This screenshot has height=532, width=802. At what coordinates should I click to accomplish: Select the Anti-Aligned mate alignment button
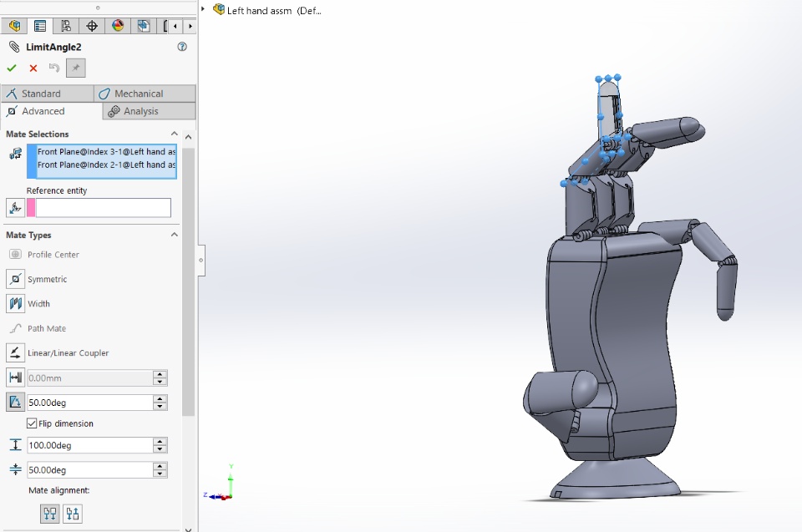pos(73,514)
